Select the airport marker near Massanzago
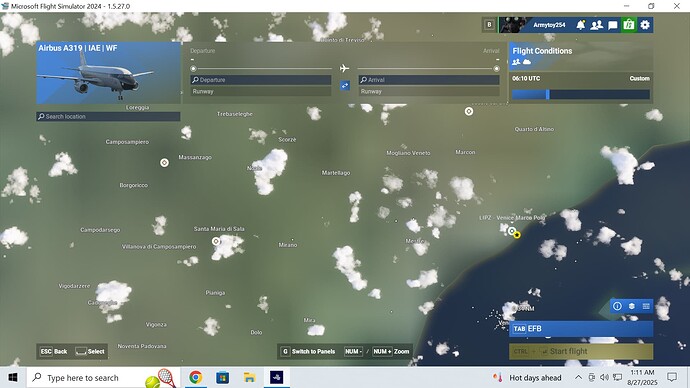690x388 pixels. click(x=164, y=163)
